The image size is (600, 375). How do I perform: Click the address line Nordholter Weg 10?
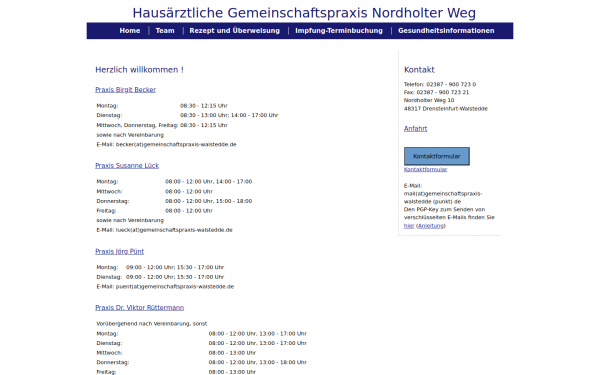tap(429, 100)
